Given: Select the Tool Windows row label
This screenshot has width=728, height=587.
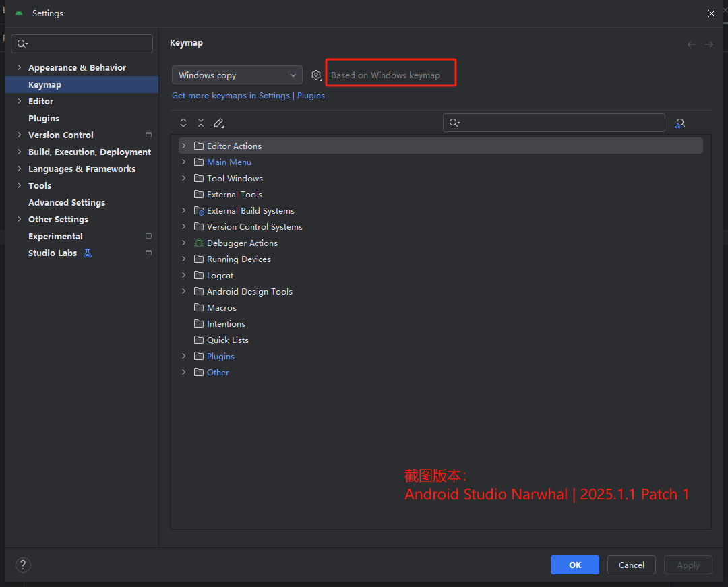Looking at the screenshot, I should click(x=235, y=178).
